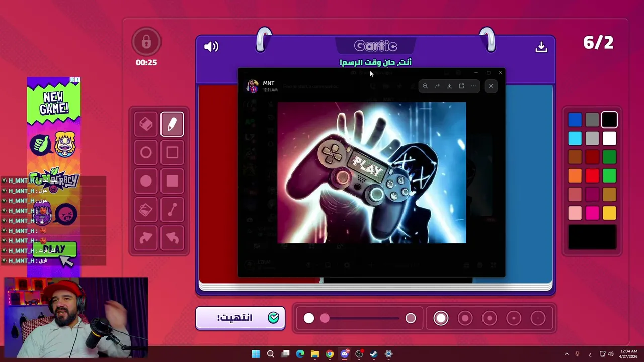
Task: Choose the hollow rectangle shape tool
Action: [x=172, y=153]
